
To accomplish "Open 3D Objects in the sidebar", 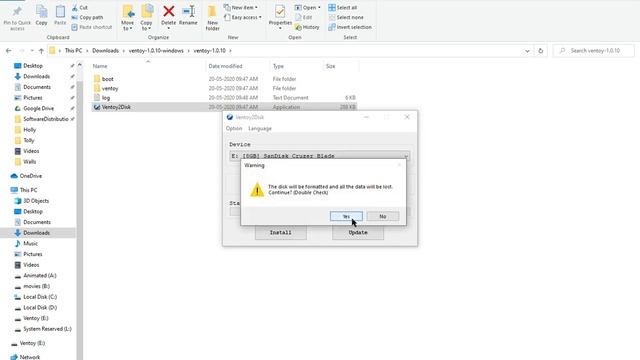I will tap(36, 201).
